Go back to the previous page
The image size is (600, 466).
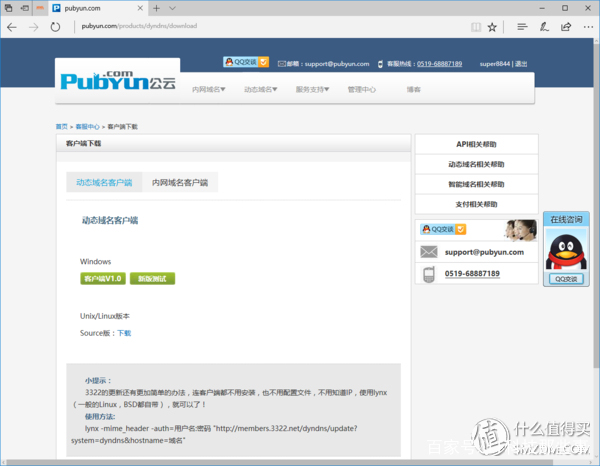(x=12, y=26)
